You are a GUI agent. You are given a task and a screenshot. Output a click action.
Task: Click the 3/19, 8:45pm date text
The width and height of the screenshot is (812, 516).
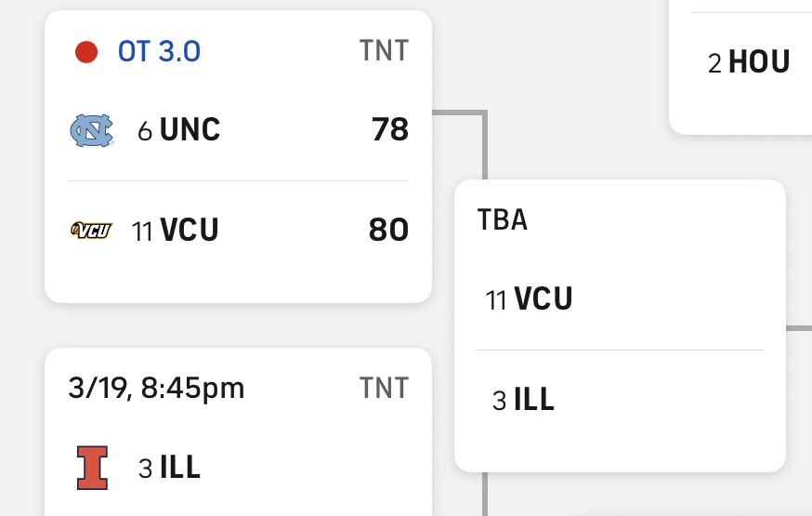pyautogui.click(x=156, y=388)
